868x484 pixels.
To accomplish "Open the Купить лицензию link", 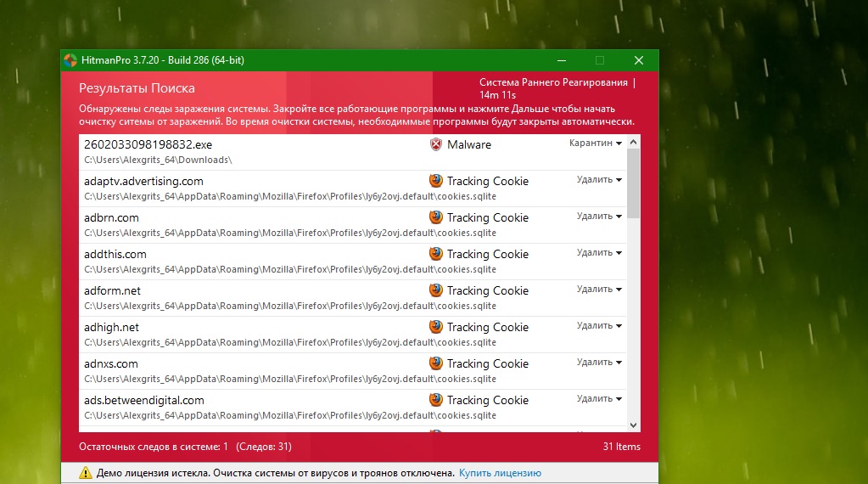I will (500, 473).
